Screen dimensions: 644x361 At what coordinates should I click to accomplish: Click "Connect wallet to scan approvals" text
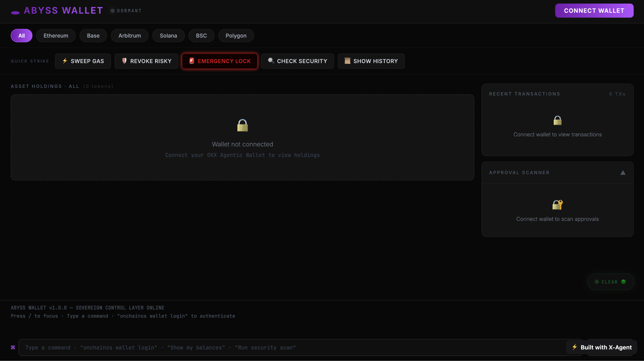558,219
